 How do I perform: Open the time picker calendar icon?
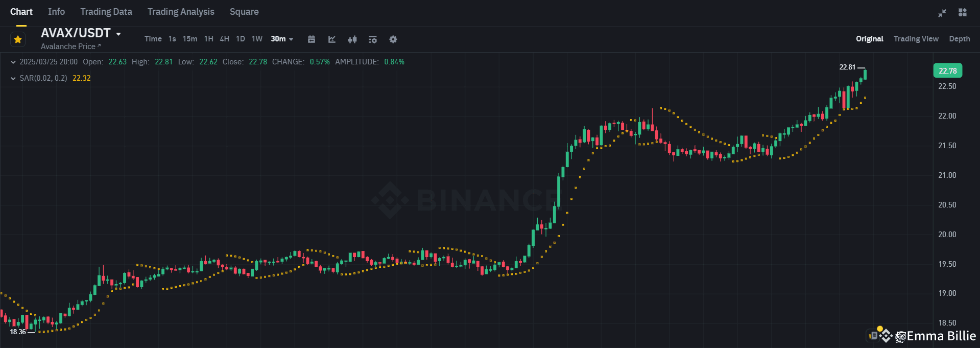[312, 39]
